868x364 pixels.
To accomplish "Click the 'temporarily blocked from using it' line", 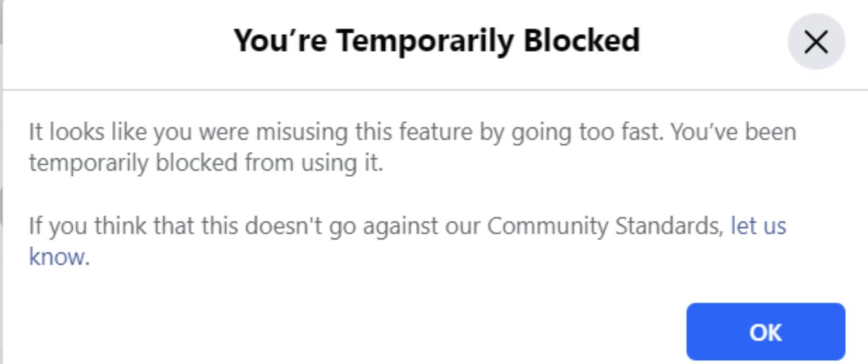I will pyautogui.click(x=206, y=163).
